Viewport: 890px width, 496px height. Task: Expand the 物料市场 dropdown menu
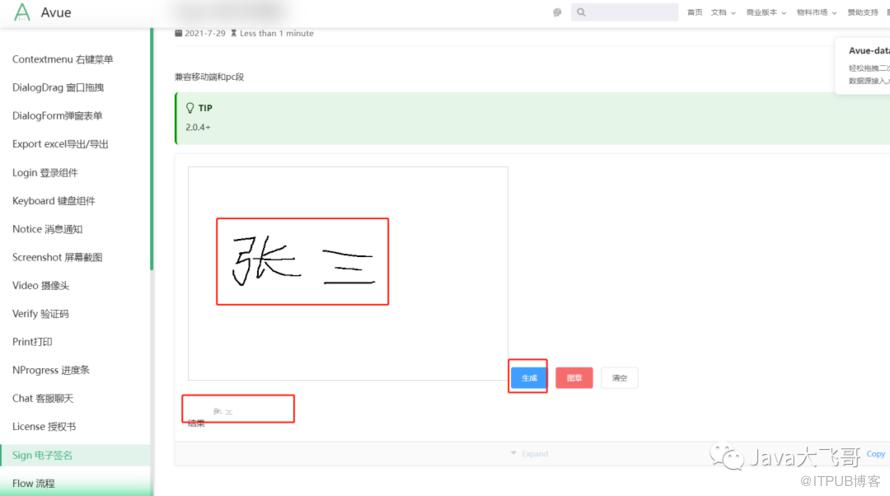816,12
